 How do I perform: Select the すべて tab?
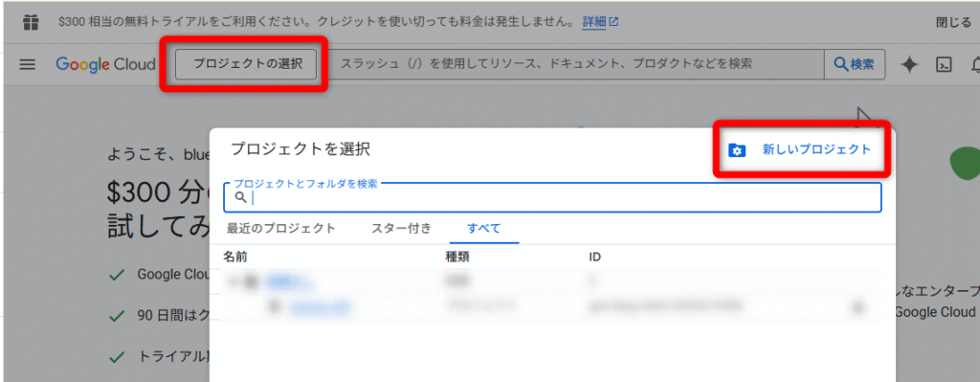click(x=484, y=228)
